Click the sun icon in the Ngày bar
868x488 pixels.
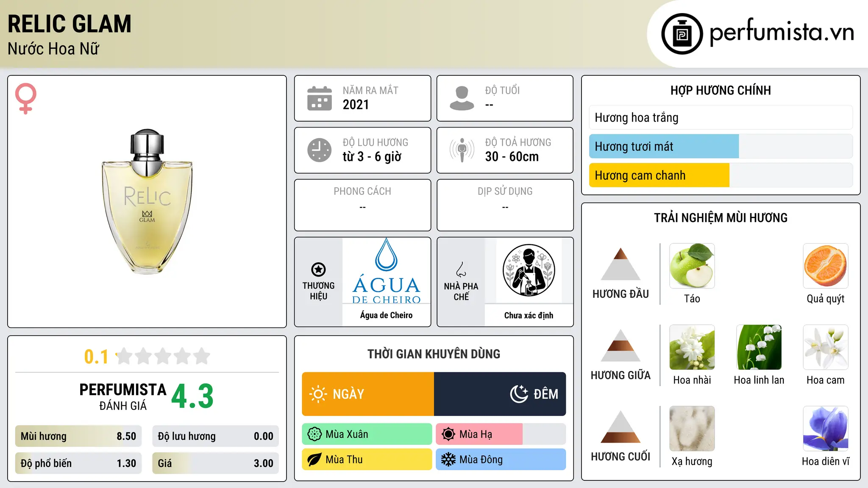pos(318,394)
